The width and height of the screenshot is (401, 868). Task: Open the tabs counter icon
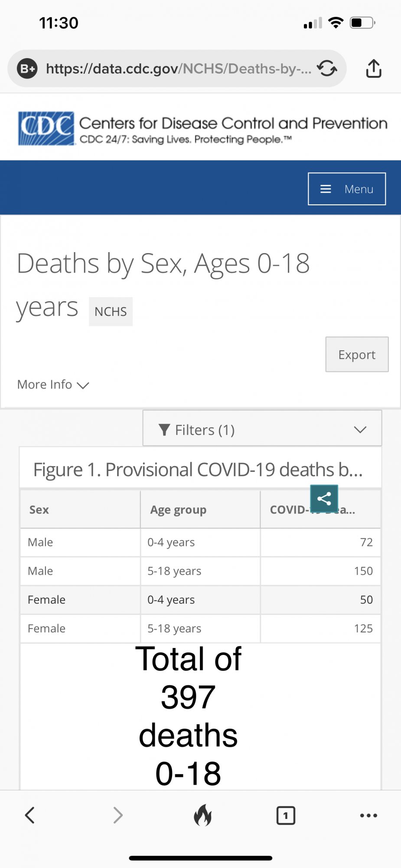pyautogui.click(x=286, y=815)
